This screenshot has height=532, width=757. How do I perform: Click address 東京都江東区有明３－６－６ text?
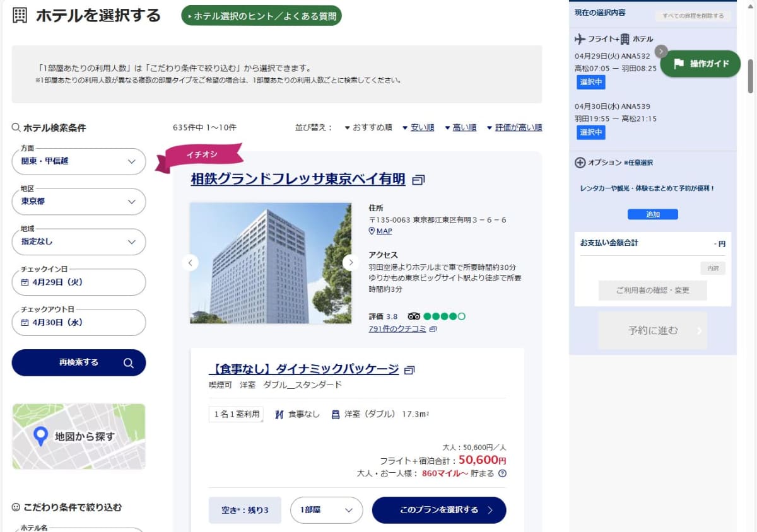click(460, 220)
